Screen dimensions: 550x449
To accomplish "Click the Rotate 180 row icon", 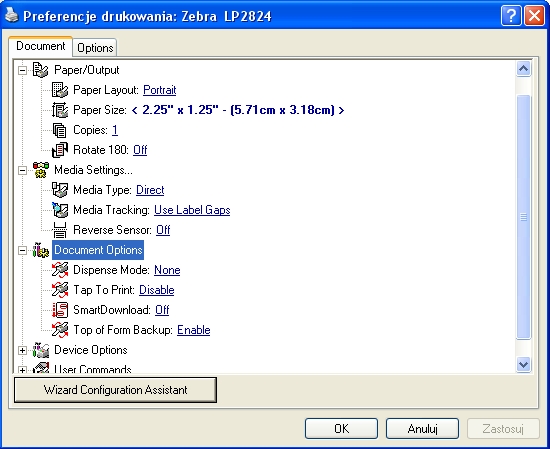I will click(x=60, y=150).
